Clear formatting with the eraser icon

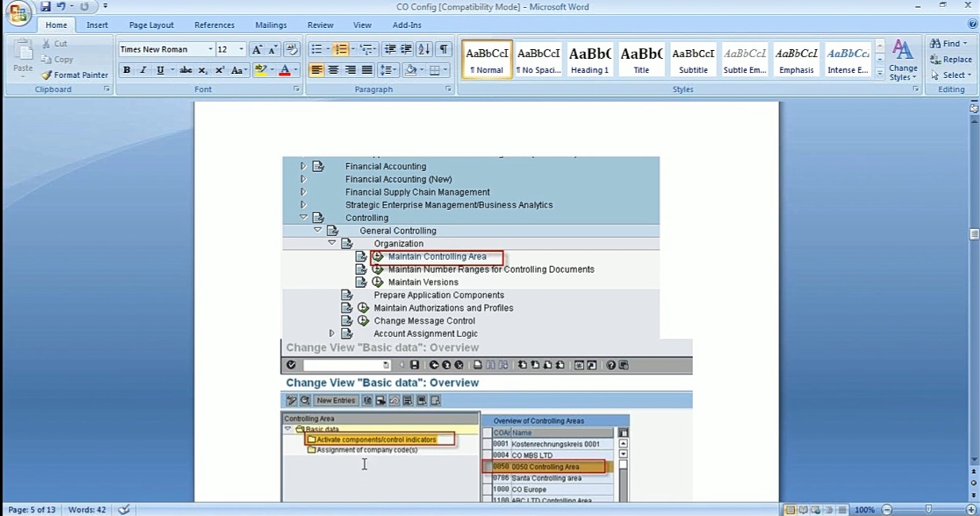(x=292, y=49)
